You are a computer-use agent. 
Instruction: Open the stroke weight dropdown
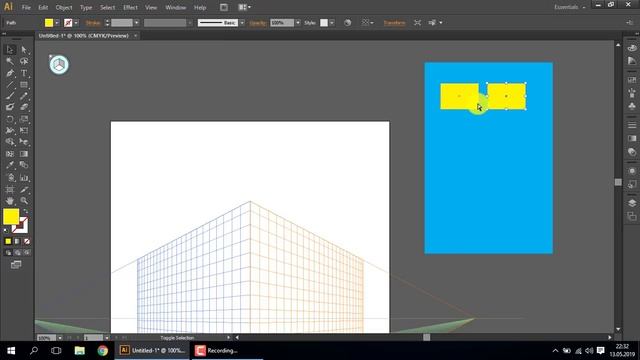(136, 23)
